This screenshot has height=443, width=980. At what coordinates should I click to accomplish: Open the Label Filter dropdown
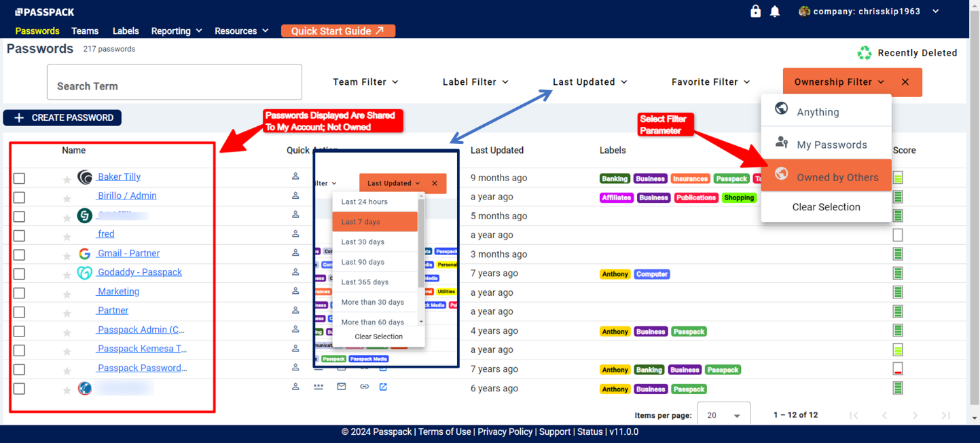(475, 82)
